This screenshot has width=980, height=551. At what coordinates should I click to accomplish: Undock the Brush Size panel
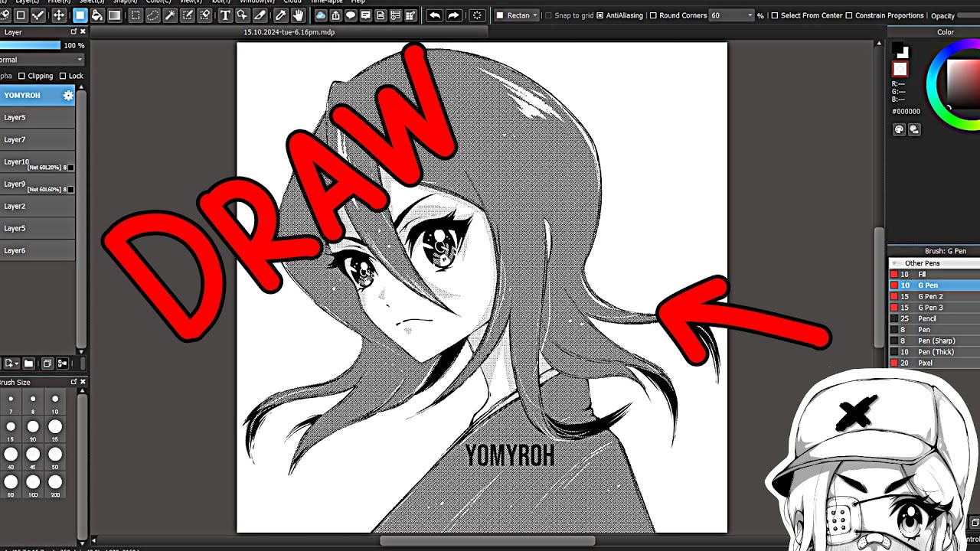tap(73, 382)
